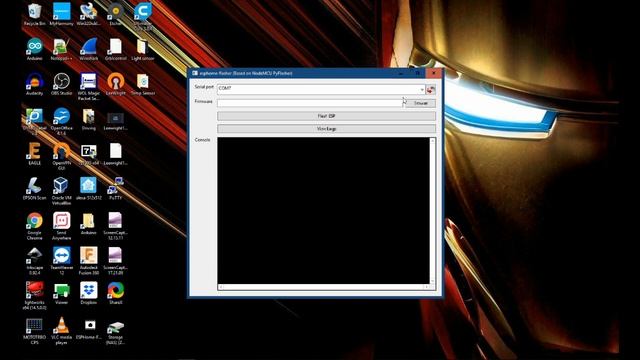The height and width of the screenshot is (360, 640).
Task: Select the MOTOTRBO CPS desktop icon
Action: coord(34,331)
